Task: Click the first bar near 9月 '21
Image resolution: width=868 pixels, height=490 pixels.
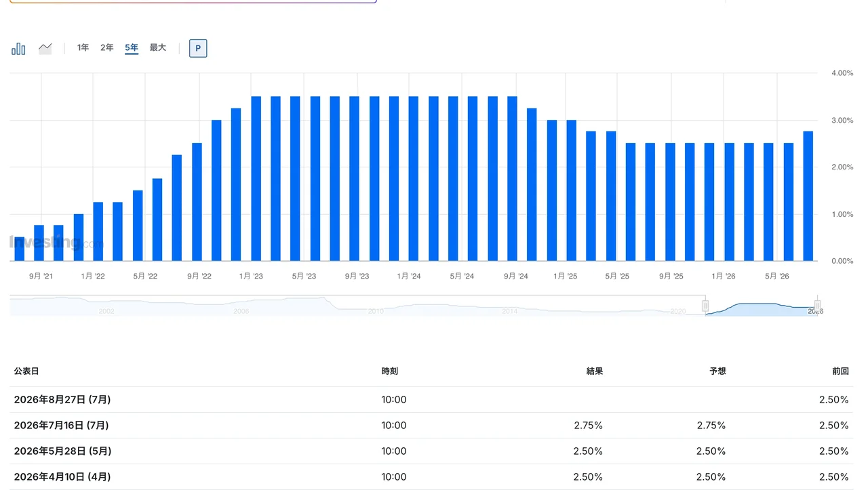Action: point(19,249)
